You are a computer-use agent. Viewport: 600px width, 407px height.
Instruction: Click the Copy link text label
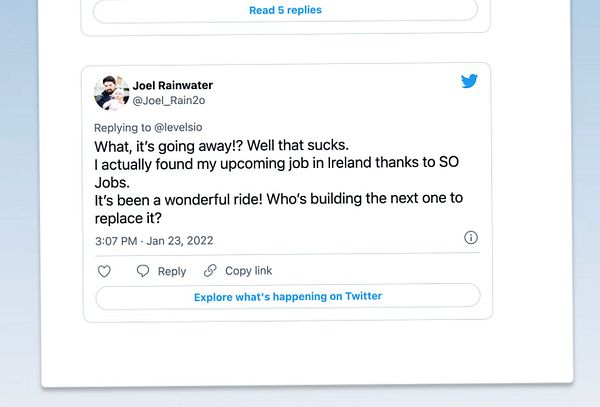[x=248, y=271]
